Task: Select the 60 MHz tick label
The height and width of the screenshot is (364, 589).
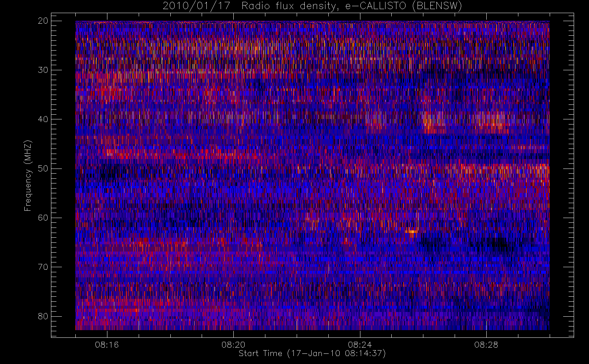Action: [x=43, y=218]
